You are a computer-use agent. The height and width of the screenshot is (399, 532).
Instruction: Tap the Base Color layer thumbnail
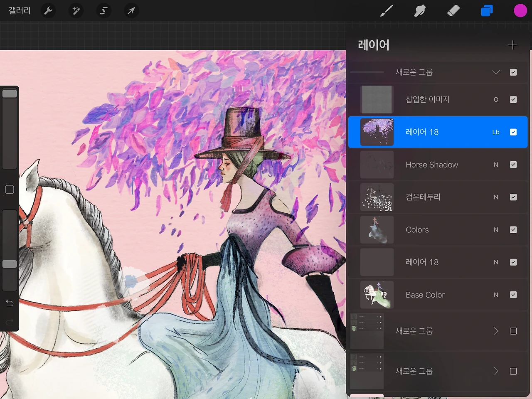point(377,295)
